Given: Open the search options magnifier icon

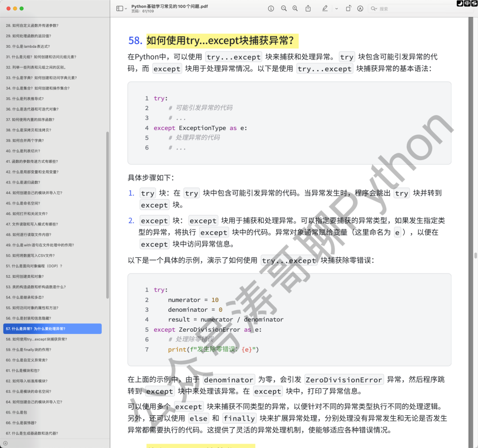Looking at the screenshot, I should 374,9.
